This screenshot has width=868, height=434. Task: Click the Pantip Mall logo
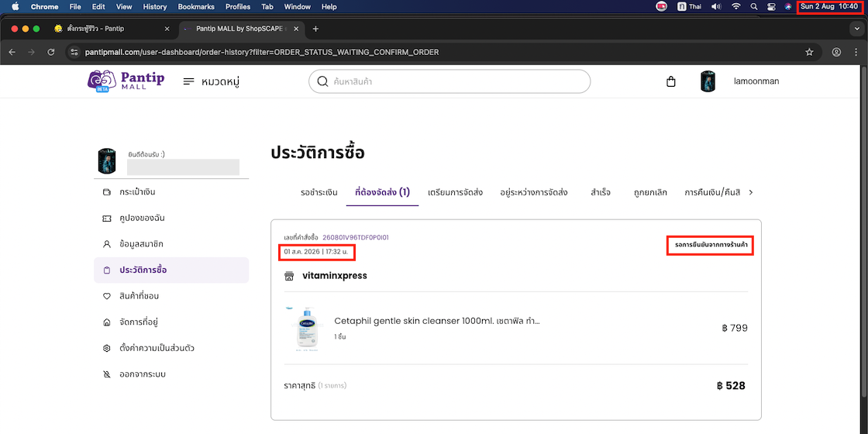(x=126, y=81)
